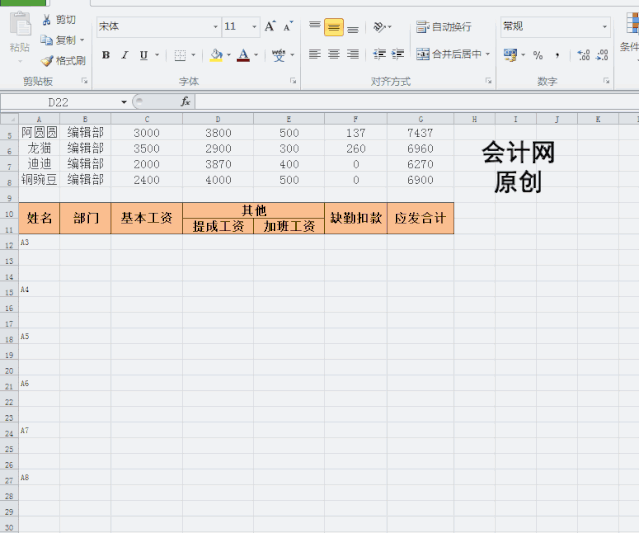Viewport: 639px width, 533px height.
Task: Click header cell 应发合计
Action: coord(421,218)
